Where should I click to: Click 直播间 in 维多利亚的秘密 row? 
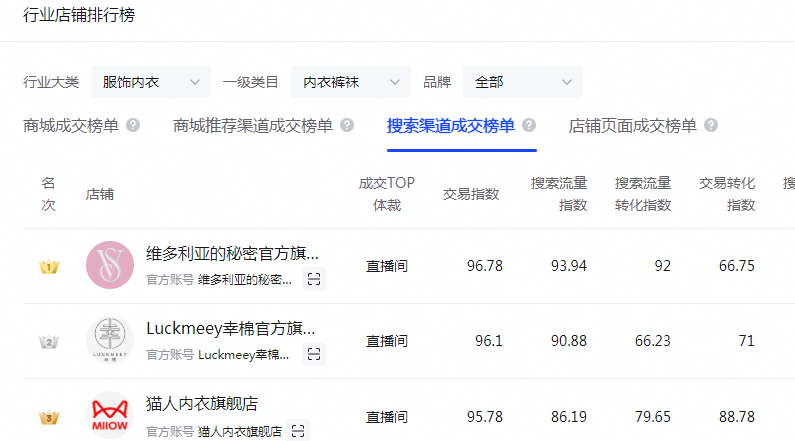387,266
